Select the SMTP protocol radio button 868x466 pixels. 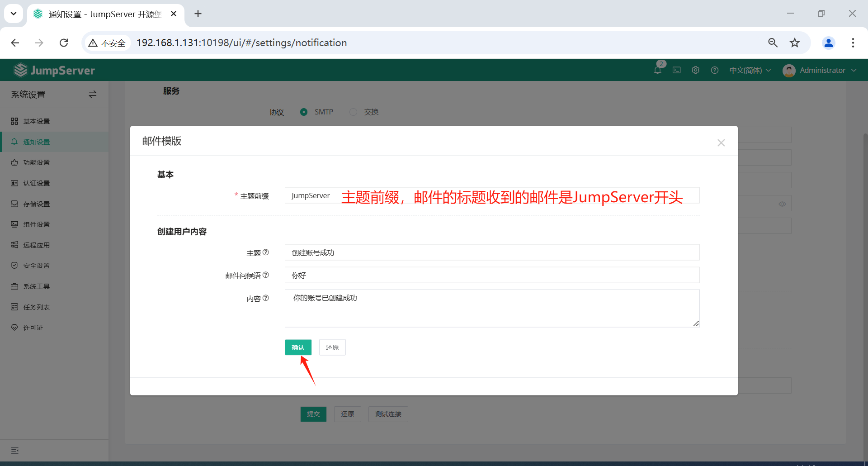point(304,112)
